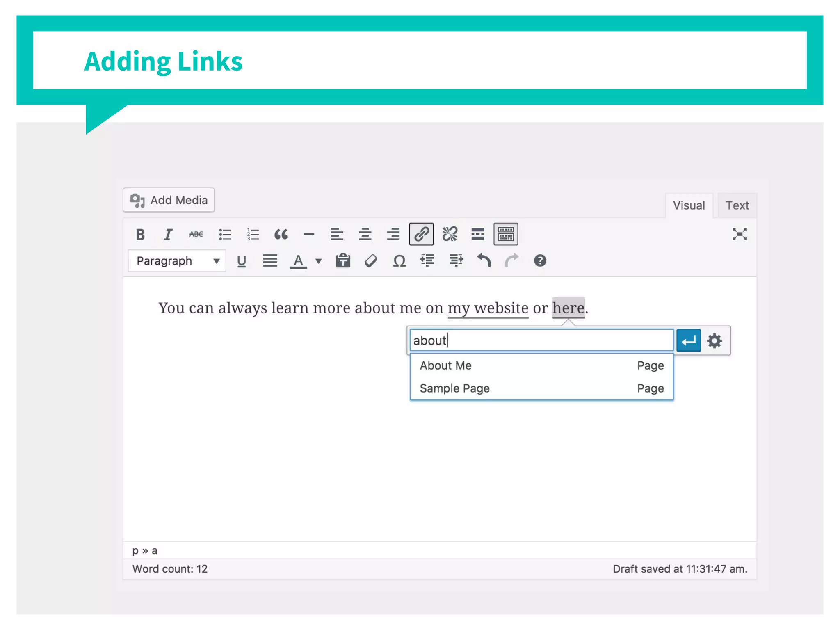The image size is (840, 630).
Task: Apply blockquote formatting
Action: 281,235
